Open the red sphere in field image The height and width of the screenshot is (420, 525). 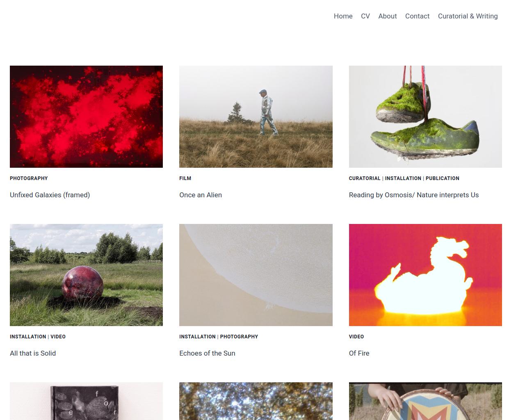click(x=86, y=275)
